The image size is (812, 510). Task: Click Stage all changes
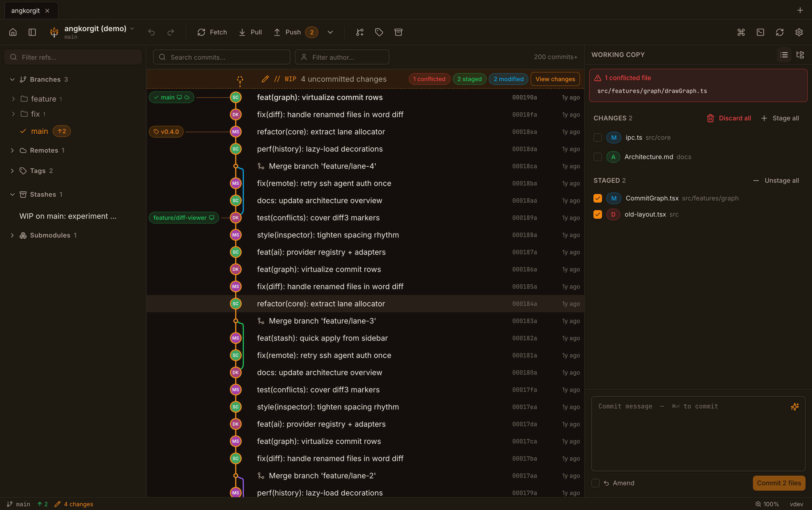pos(780,118)
